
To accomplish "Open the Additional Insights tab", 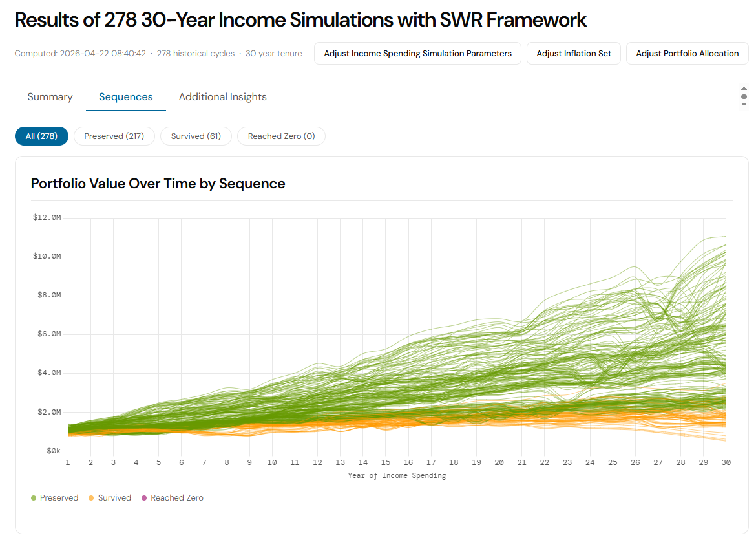I will tap(222, 97).
